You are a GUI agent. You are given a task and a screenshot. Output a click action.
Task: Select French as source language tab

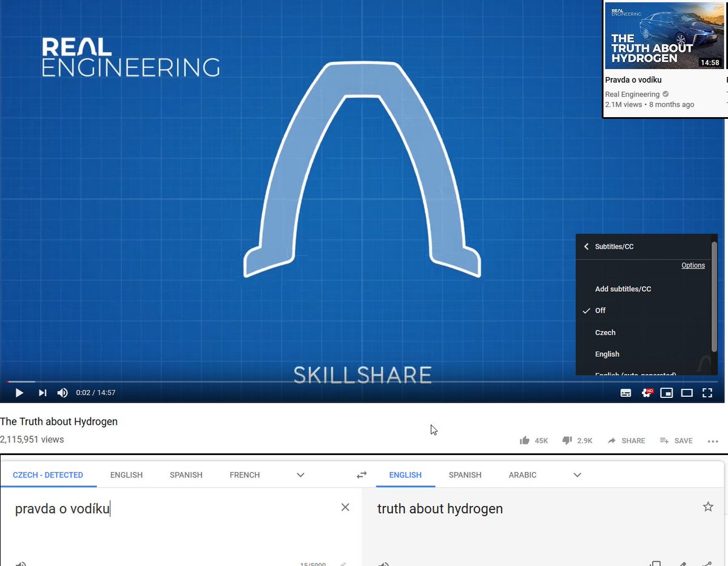click(x=244, y=475)
